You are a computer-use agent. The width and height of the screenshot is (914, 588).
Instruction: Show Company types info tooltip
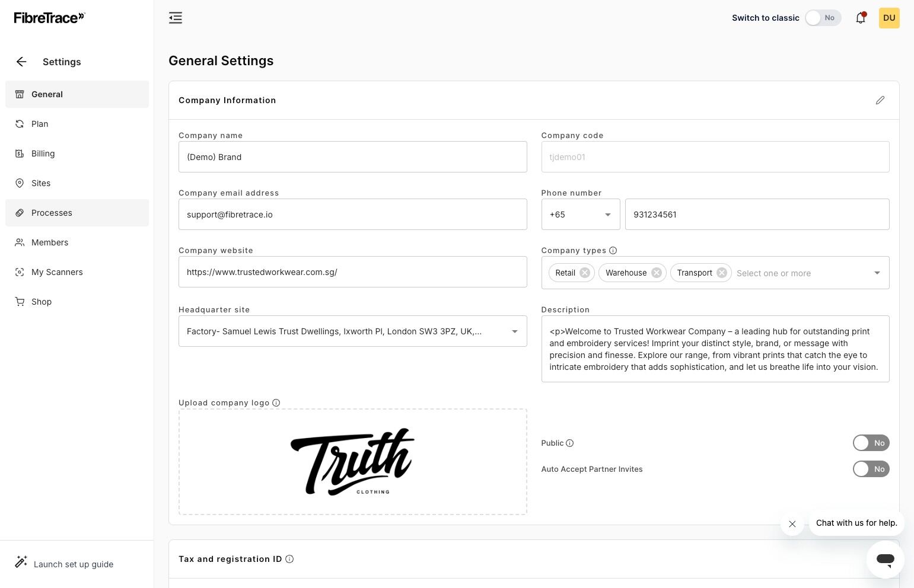tap(613, 251)
